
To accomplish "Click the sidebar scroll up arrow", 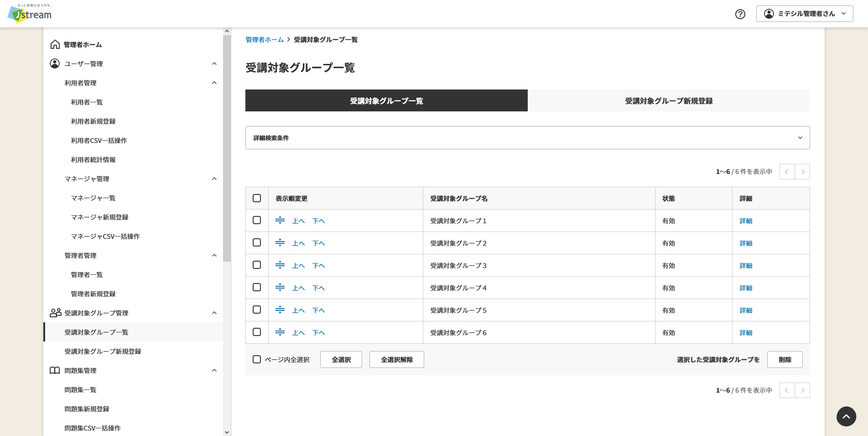I will [x=227, y=31].
